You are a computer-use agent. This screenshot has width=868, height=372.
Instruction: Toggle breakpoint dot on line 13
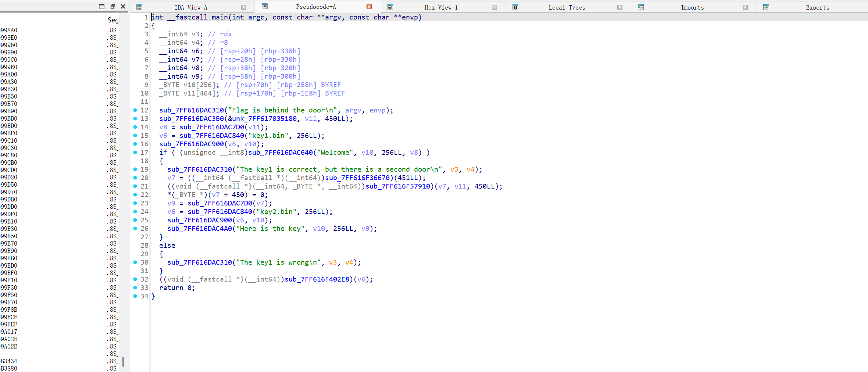[x=135, y=118]
